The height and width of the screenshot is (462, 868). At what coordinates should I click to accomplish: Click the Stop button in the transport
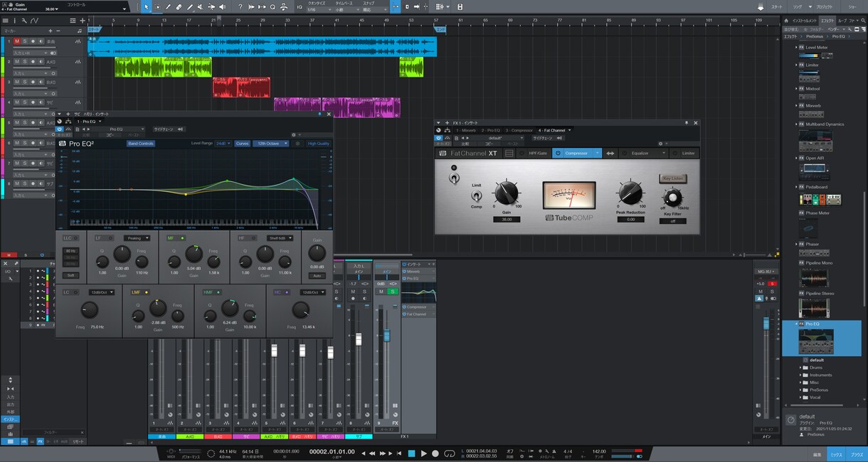tap(411, 453)
